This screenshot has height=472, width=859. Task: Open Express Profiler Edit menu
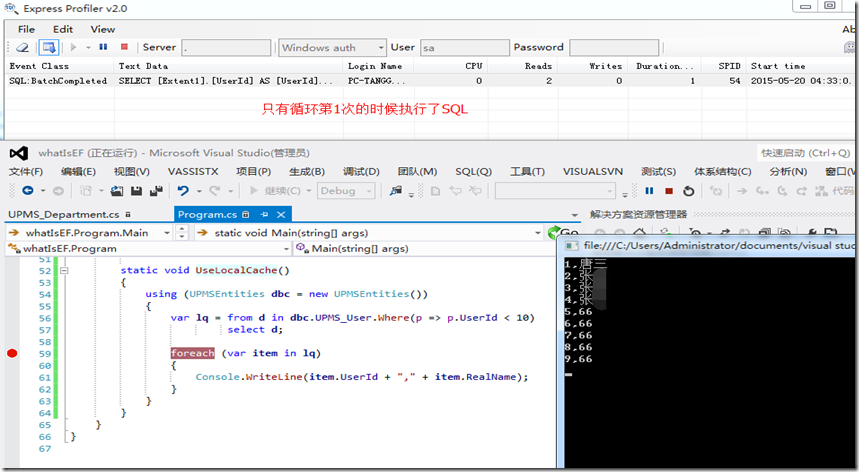coord(63,30)
